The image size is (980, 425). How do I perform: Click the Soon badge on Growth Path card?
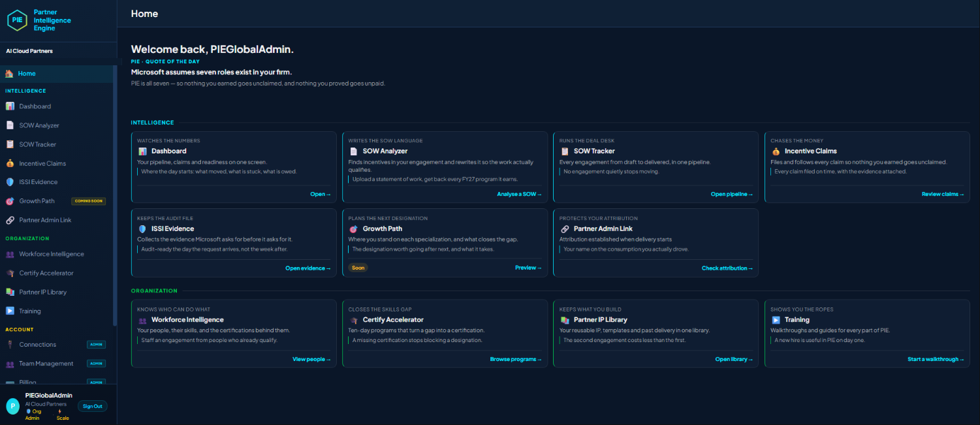point(358,268)
